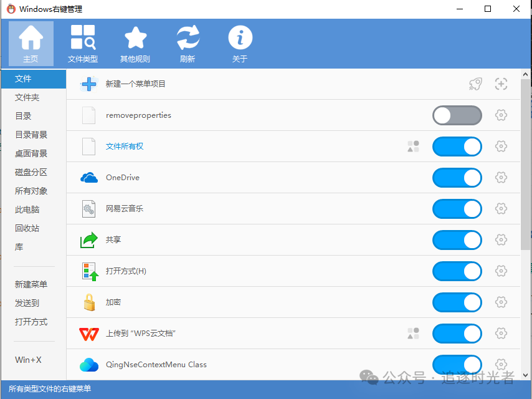Toggle QingNseContextMenu Class switch
532x399 pixels.
coord(457,365)
